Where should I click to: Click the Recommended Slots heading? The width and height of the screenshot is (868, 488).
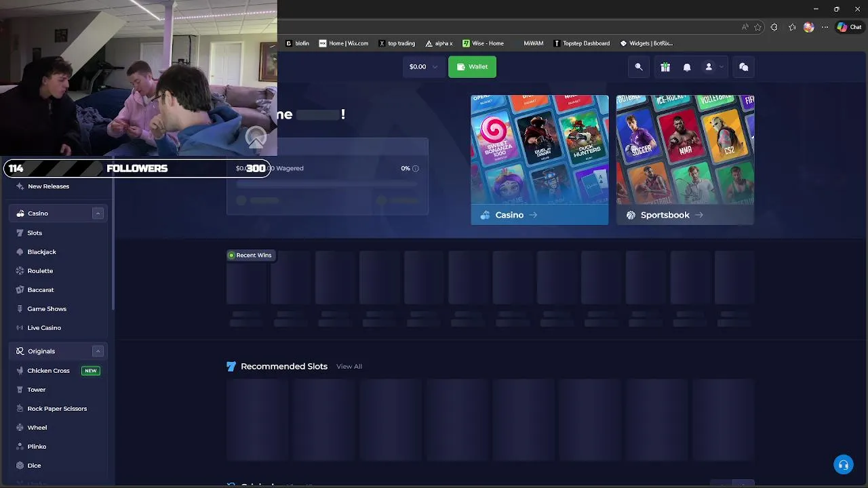click(284, 367)
